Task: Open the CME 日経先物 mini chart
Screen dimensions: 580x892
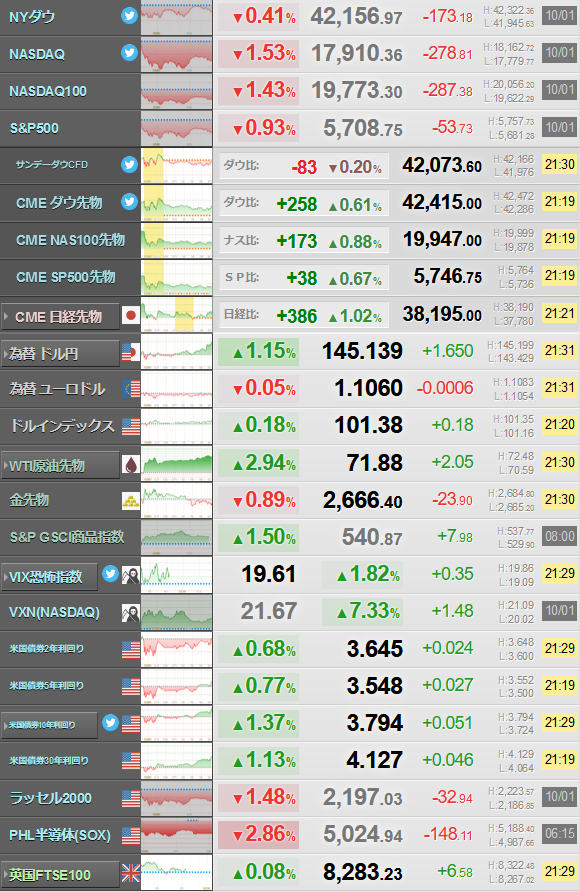Action: (176, 314)
